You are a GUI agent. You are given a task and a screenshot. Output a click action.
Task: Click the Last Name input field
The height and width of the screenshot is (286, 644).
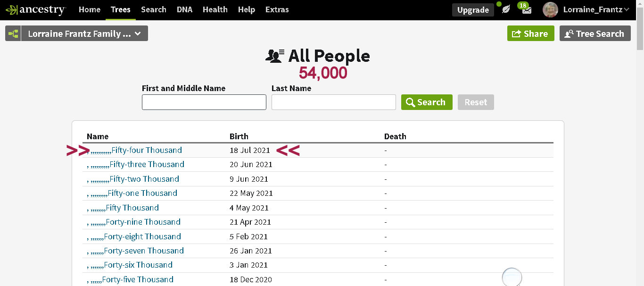(333, 102)
